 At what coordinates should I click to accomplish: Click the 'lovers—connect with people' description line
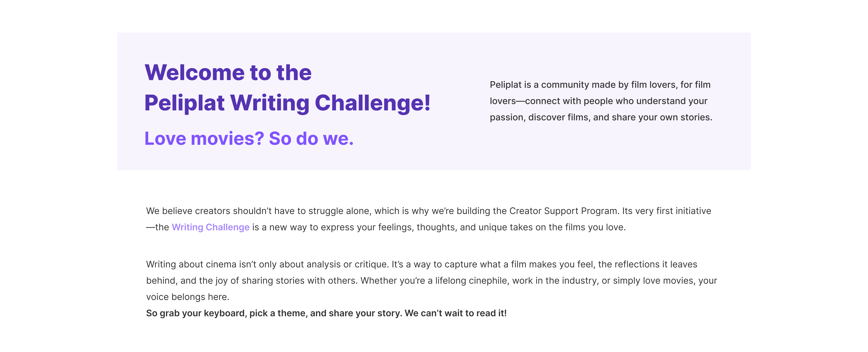(598, 101)
